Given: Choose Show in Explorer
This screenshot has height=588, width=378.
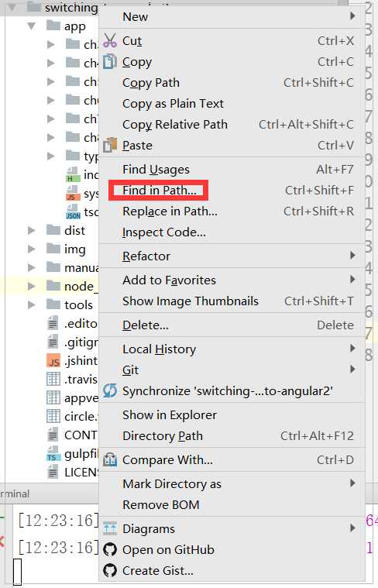Looking at the screenshot, I should click(232, 414).
